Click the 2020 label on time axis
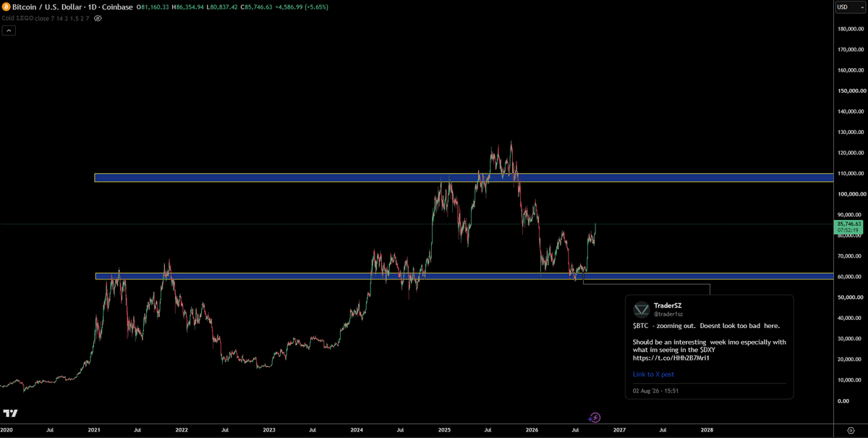Image resolution: width=868 pixels, height=438 pixels. pos(7,429)
